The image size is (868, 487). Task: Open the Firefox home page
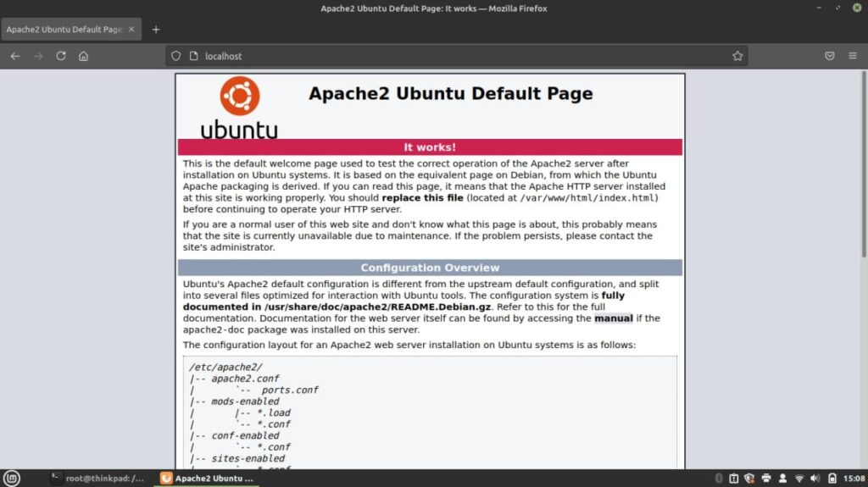click(84, 56)
